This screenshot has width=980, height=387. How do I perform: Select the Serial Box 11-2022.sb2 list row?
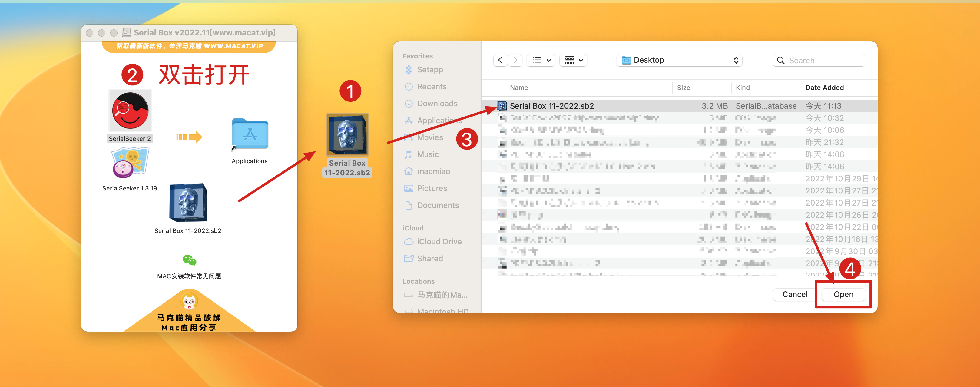(680, 106)
